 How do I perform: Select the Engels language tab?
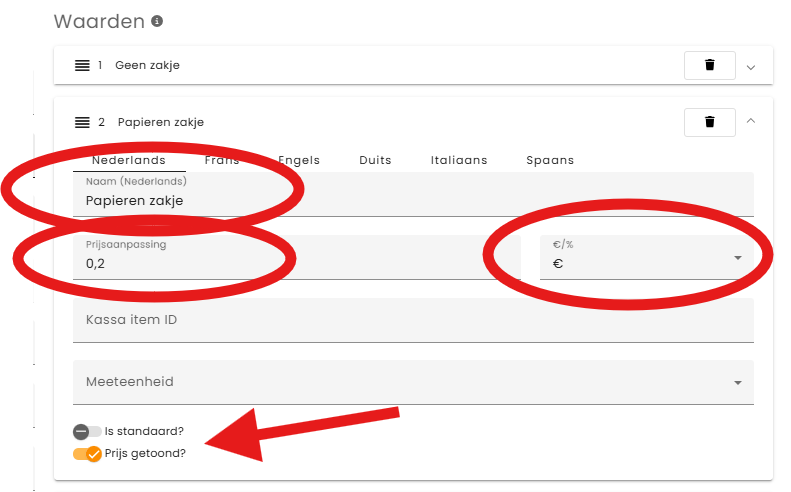coord(299,160)
